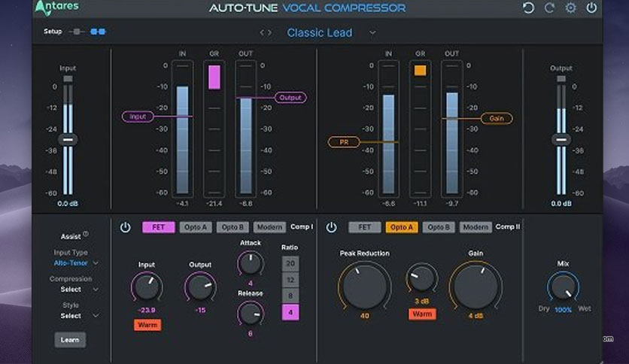Toggle plugin power icon in top right
The height and width of the screenshot is (364, 629).
(x=591, y=8)
